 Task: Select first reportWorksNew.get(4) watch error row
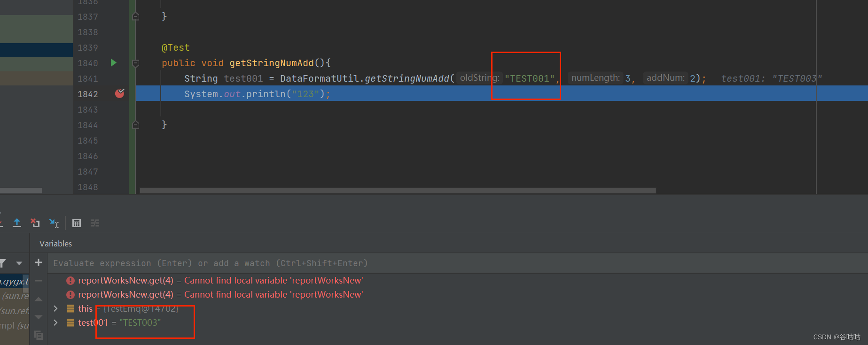click(x=458, y=280)
